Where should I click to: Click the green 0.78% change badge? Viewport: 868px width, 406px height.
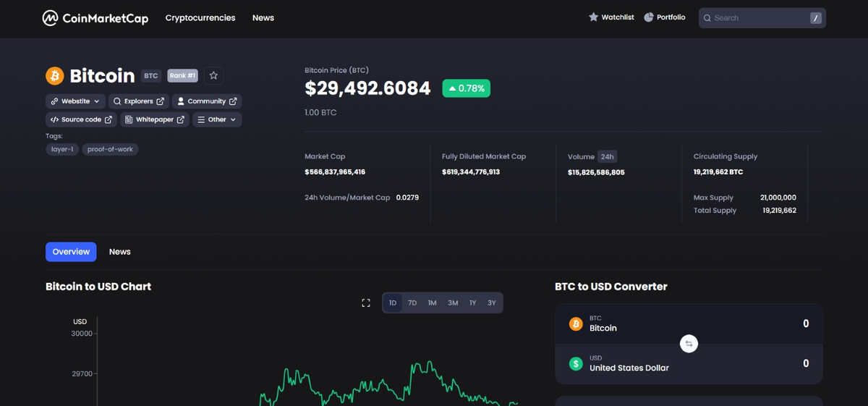[x=467, y=88]
